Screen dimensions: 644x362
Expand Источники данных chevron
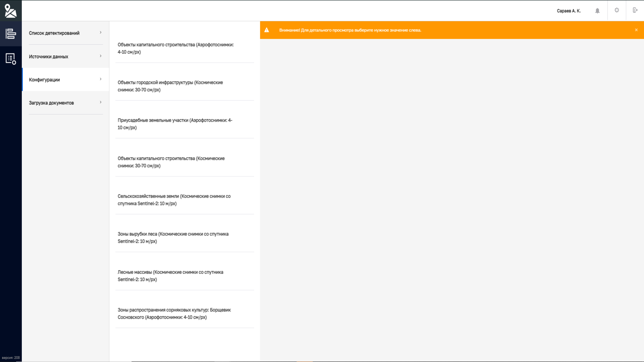(x=101, y=56)
